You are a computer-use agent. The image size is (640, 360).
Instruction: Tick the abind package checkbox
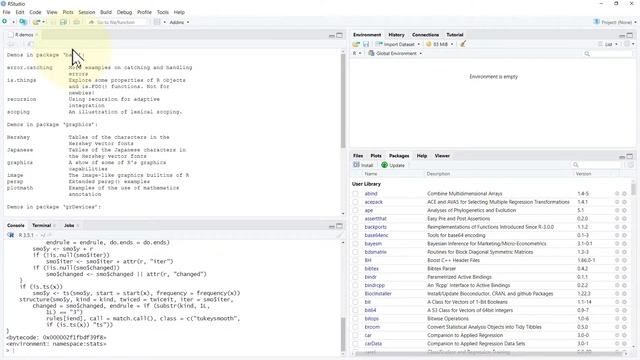coord(356,194)
